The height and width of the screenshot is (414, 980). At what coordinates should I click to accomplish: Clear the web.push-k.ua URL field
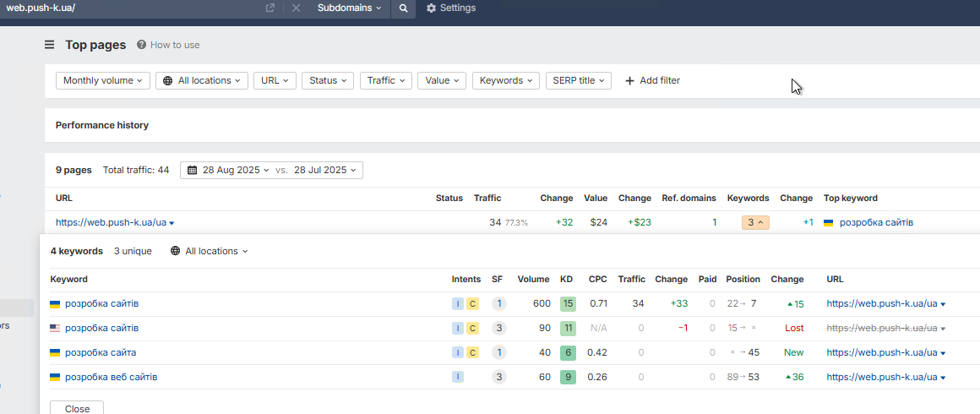coord(296,8)
